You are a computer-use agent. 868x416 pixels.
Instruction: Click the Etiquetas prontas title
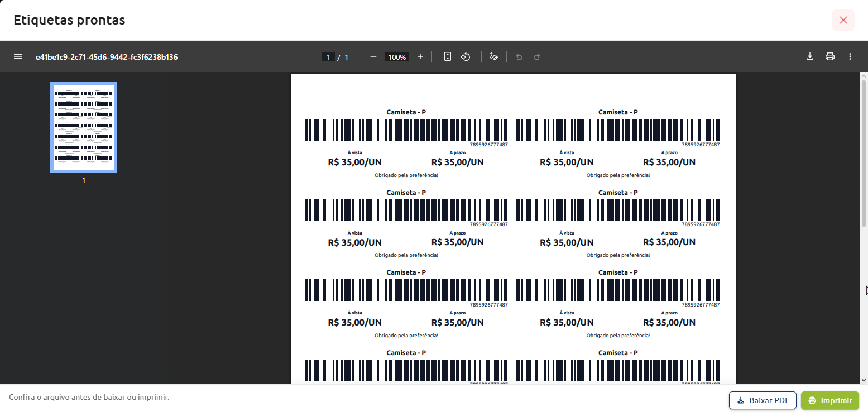69,20
